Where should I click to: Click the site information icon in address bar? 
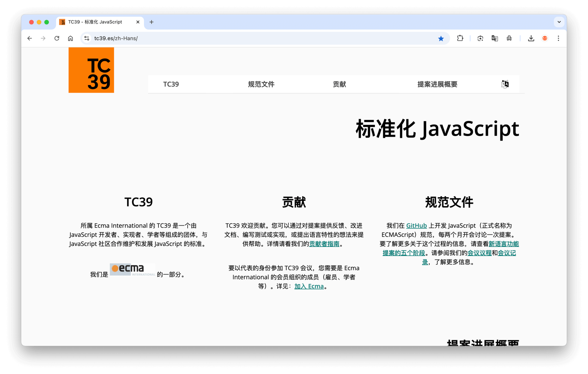point(87,38)
